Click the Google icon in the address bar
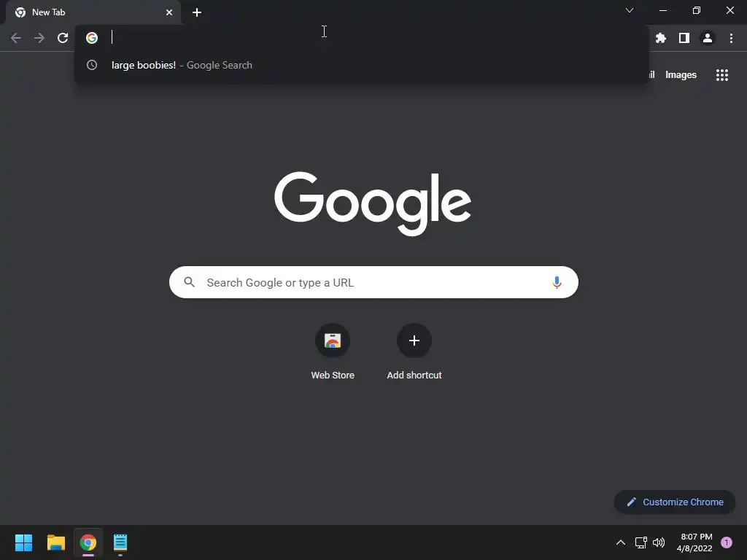 click(x=92, y=38)
